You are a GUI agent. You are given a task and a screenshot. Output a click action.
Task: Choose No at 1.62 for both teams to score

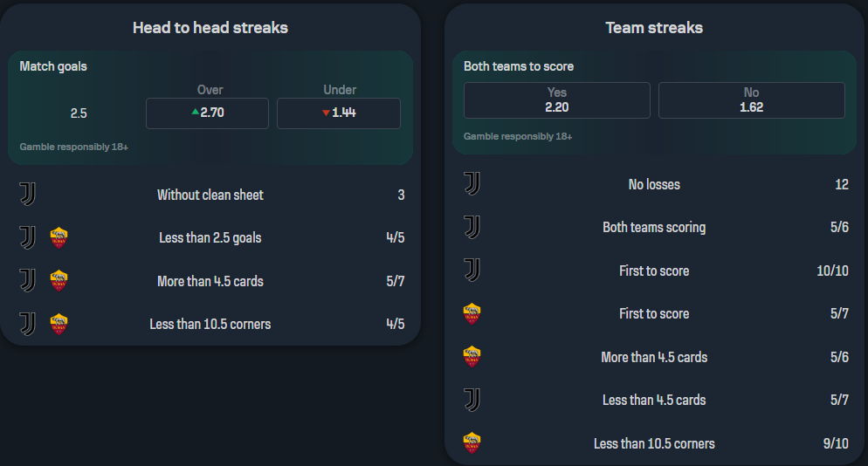pos(751,99)
